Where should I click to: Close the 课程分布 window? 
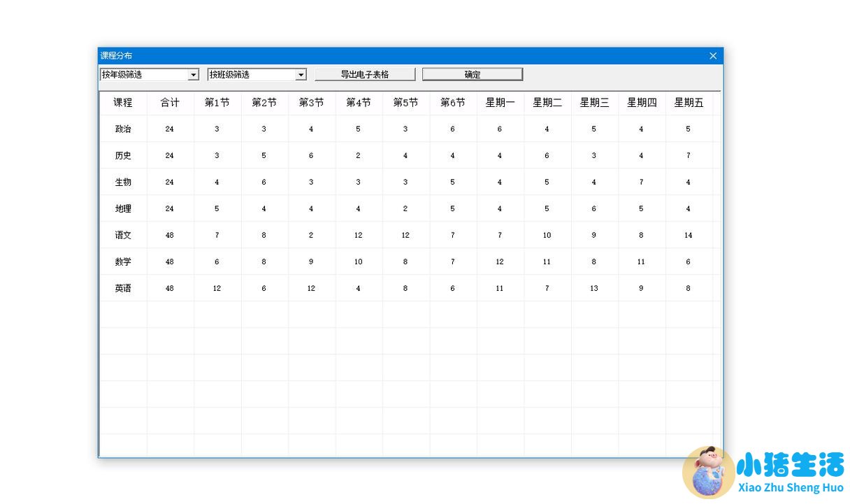click(713, 56)
